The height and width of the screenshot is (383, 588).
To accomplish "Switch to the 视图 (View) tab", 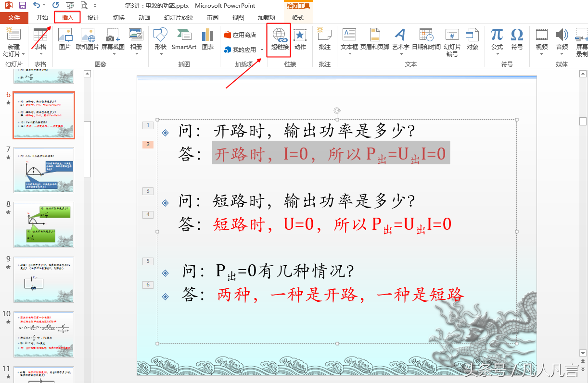I will pyautogui.click(x=238, y=18).
